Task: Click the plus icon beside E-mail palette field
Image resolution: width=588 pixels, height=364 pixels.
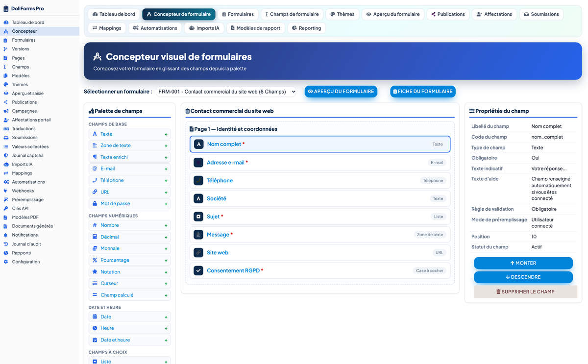Action: tap(166, 169)
